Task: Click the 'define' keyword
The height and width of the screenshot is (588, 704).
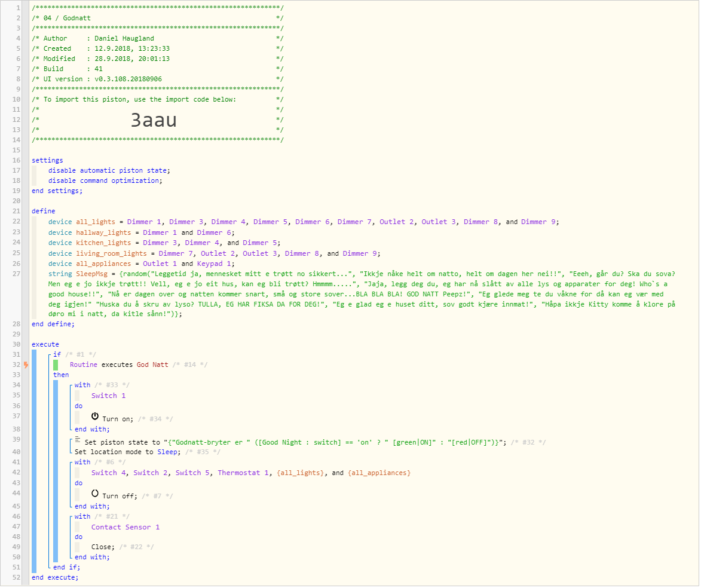Action: 44,212
